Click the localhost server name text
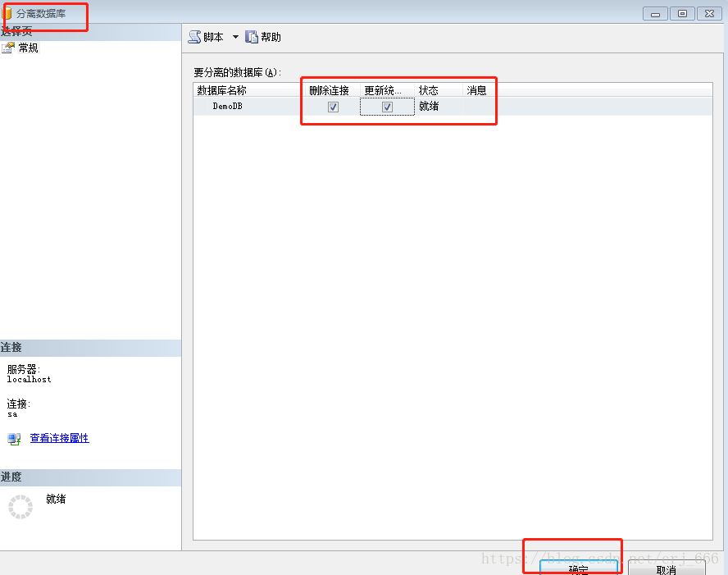This screenshot has width=728, height=575. [x=30, y=380]
